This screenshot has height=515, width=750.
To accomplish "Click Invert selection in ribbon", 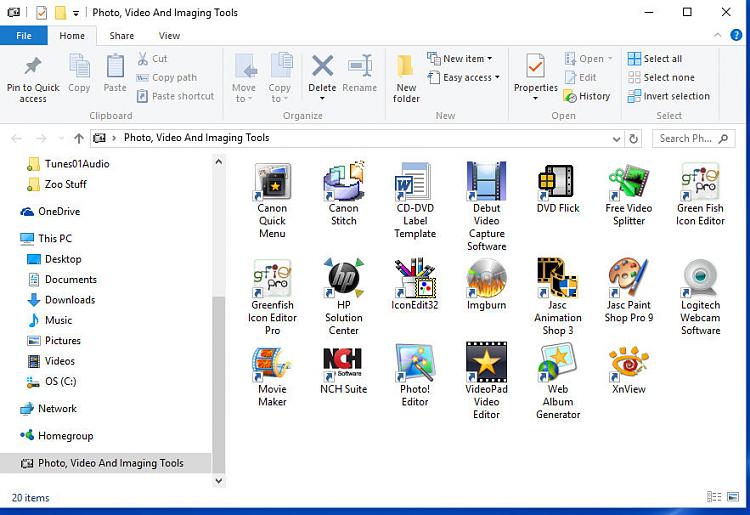I will [669, 96].
